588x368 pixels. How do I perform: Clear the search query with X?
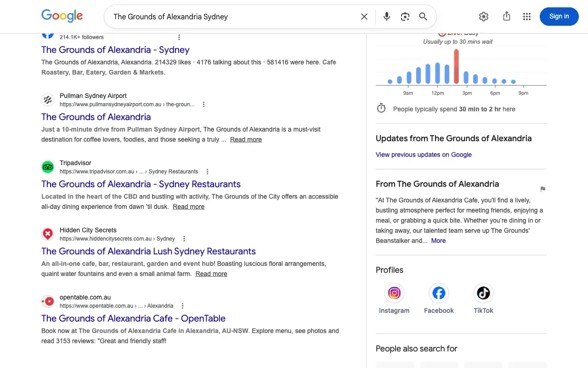[364, 17]
